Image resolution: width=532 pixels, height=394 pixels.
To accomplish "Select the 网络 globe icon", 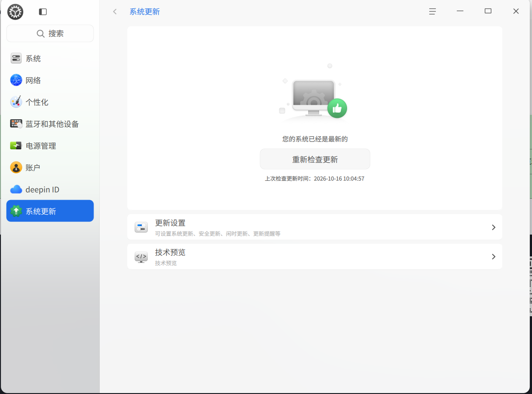I will (x=16, y=80).
